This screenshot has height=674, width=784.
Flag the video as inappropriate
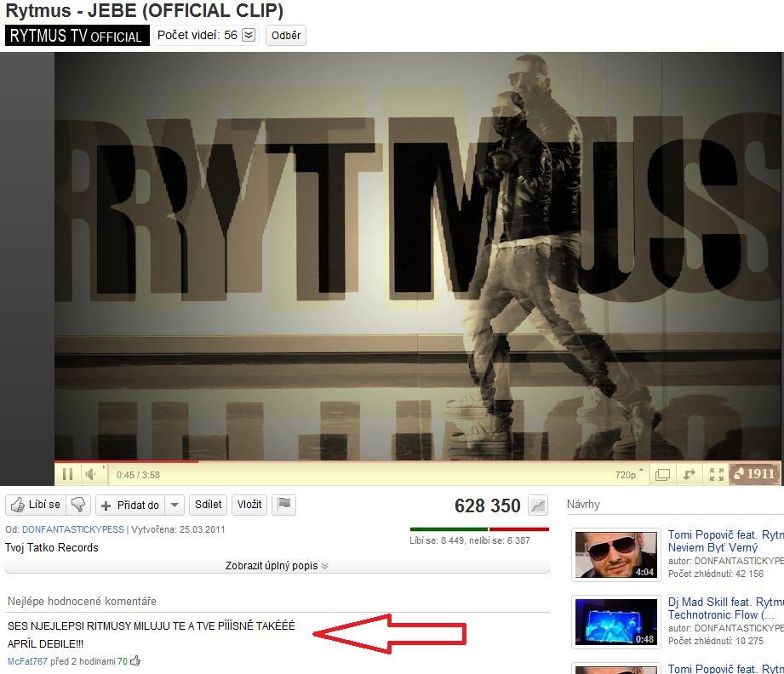coord(284,505)
